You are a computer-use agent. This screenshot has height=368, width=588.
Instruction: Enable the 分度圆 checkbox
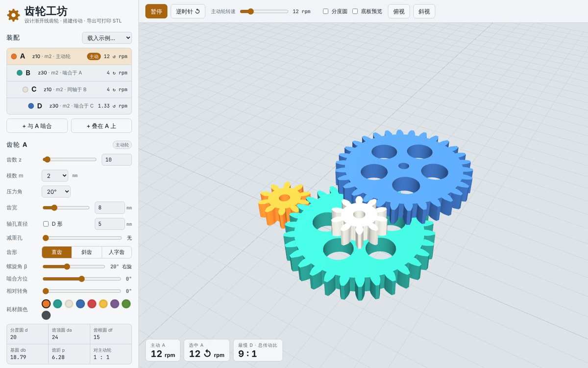click(325, 11)
